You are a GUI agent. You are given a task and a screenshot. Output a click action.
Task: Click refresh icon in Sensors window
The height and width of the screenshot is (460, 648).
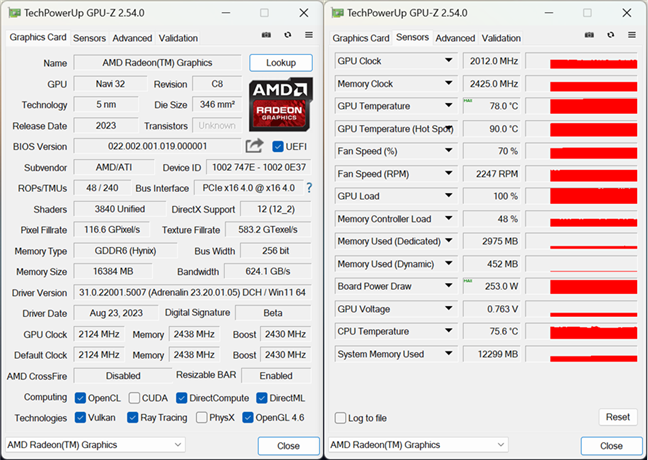pos(611,35)
